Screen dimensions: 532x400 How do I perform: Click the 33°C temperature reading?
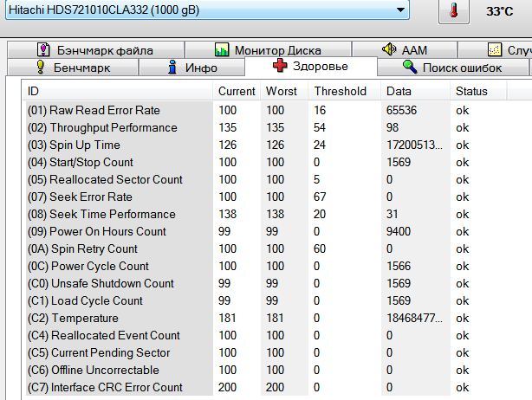pyautogui.click(x=499, y=11)
